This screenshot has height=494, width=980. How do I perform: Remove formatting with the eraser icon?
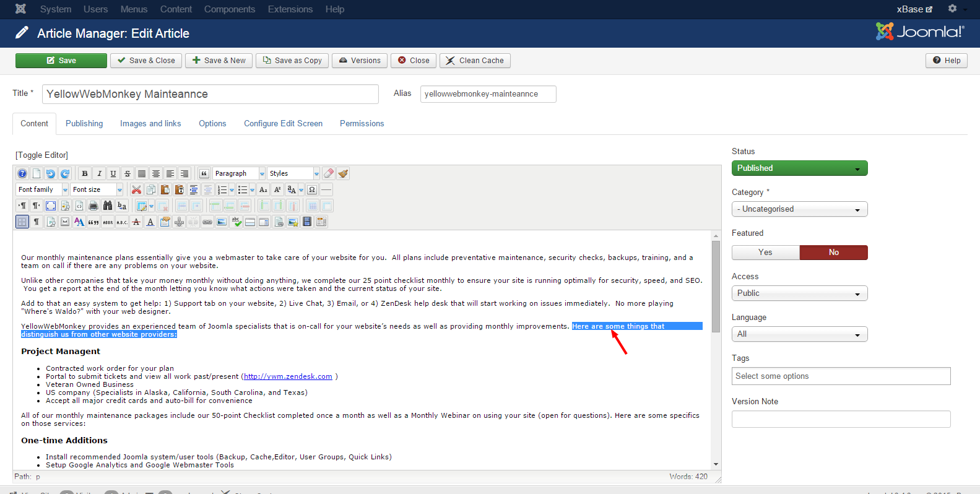tap(329, 173)
